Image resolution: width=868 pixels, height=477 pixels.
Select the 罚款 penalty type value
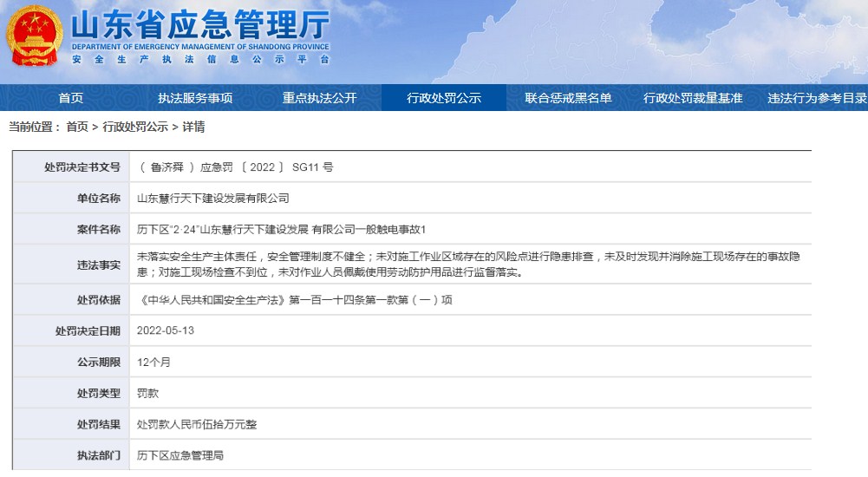[x=147, y=394]
